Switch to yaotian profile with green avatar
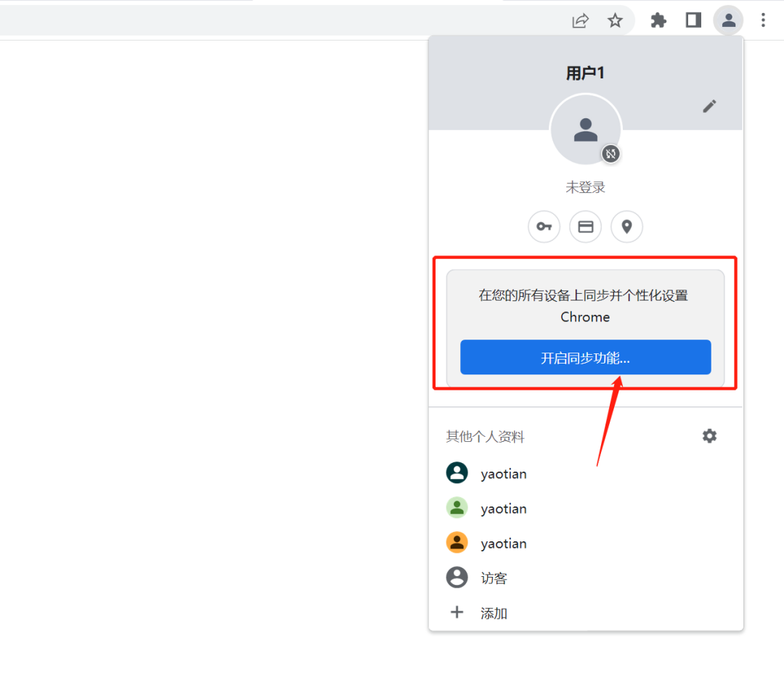The width and height of the screenshot is (784, 677). point(586,508)
